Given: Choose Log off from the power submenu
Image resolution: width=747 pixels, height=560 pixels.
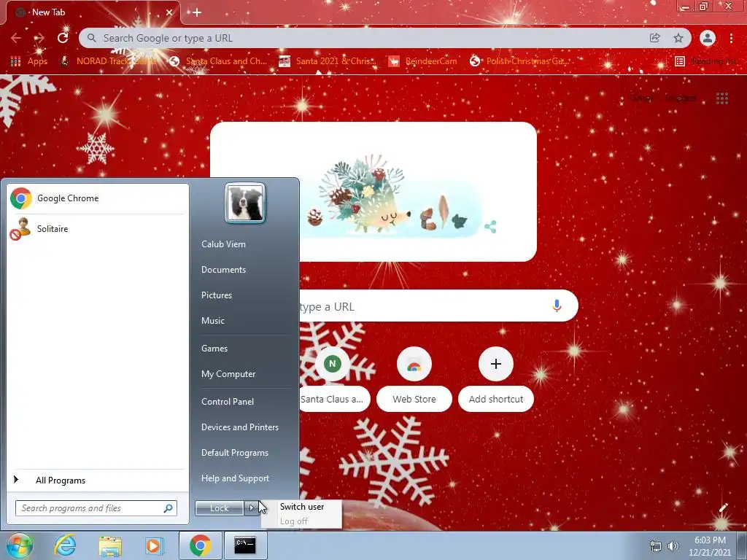Looking at the screenshot, I should tap(301, 521).
